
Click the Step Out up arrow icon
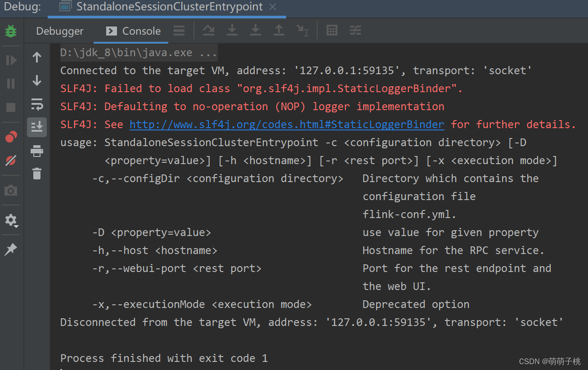(279, 31)
